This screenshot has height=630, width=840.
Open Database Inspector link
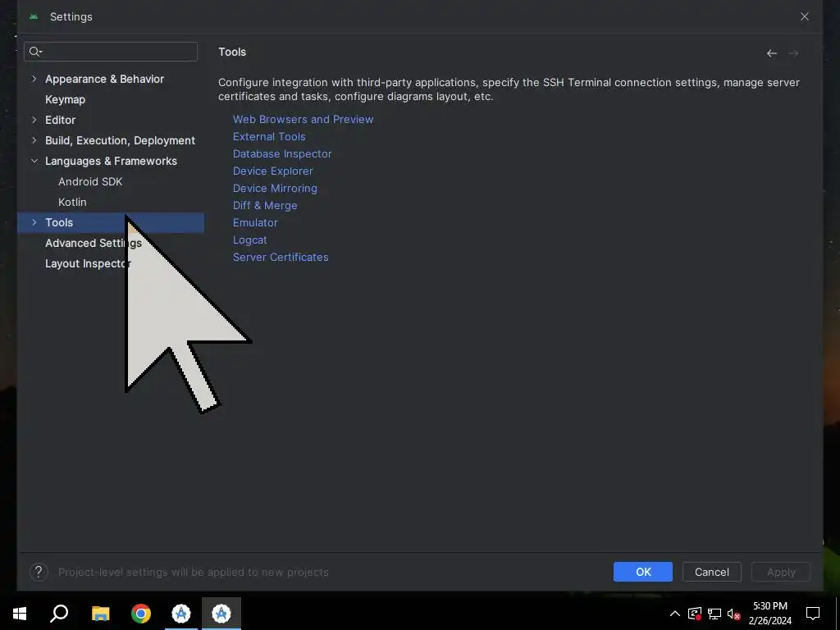click(x=282, y=153)
